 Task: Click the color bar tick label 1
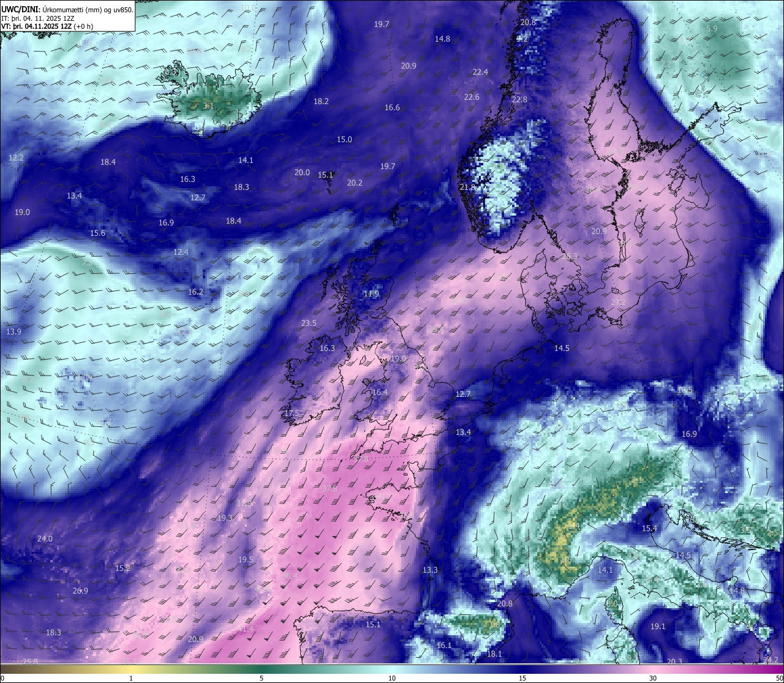coord(131,678)
